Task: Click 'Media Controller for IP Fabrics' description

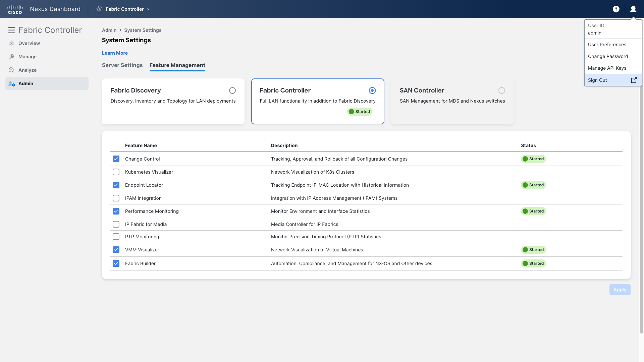Action: coord(305,224)
